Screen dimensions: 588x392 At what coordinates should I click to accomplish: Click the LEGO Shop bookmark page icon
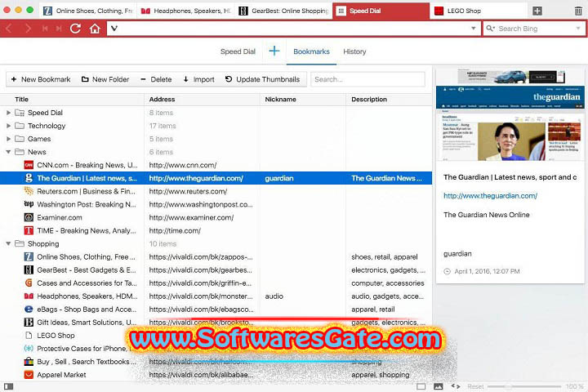pos(29,336)
